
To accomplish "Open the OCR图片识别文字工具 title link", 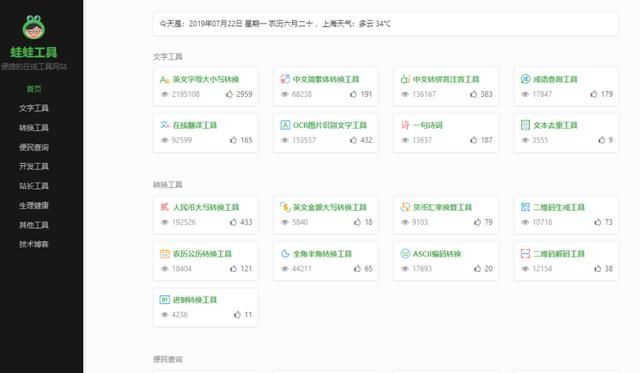I will [x=330, y=125].
